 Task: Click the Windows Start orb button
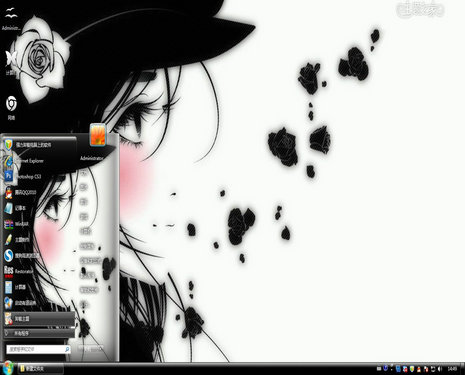pyautogui.click(x=8, y=368)
